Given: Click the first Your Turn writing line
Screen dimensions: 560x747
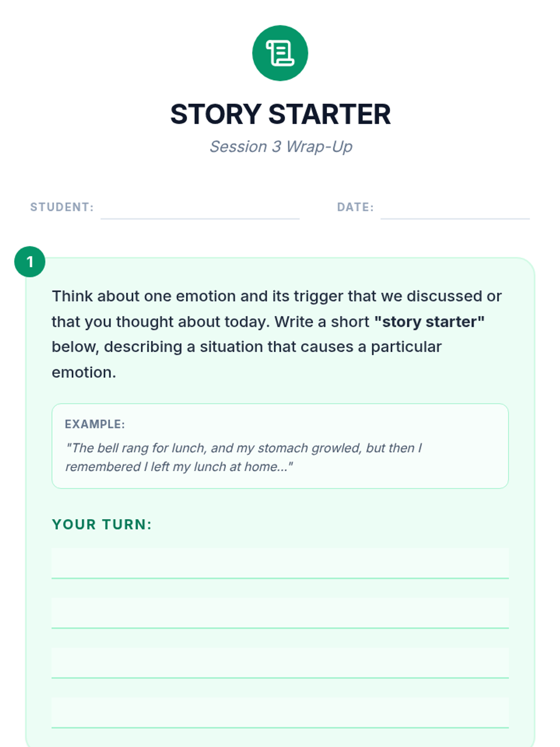Looking at the screenshot, I should point(280,564).
